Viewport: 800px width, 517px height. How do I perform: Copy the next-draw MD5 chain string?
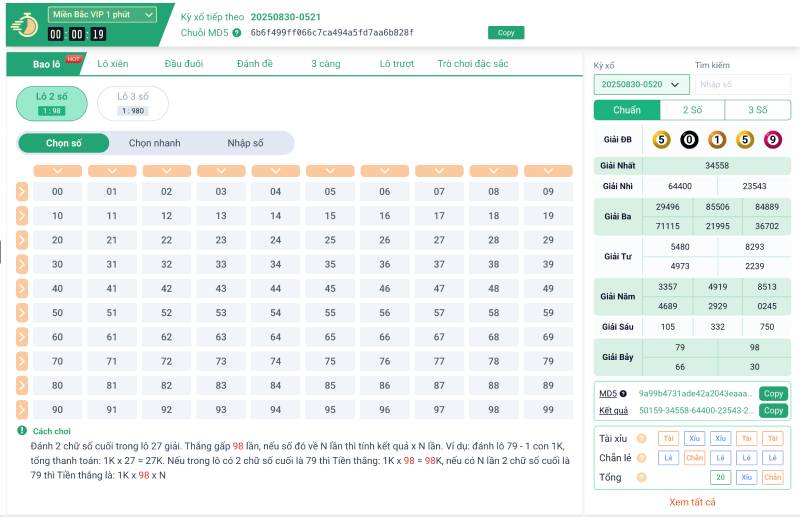tap(506, 33)
